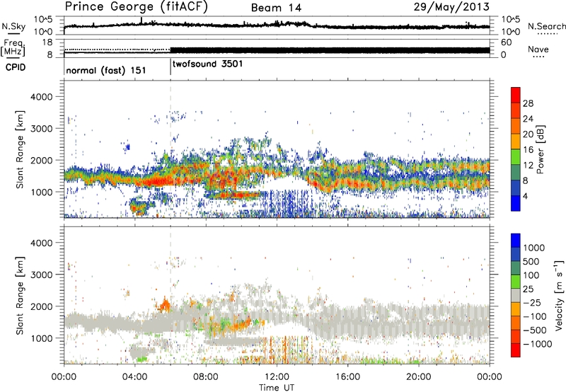Click the blue bottom of power colorbar

pyautogui.click(x=516, y=204)
